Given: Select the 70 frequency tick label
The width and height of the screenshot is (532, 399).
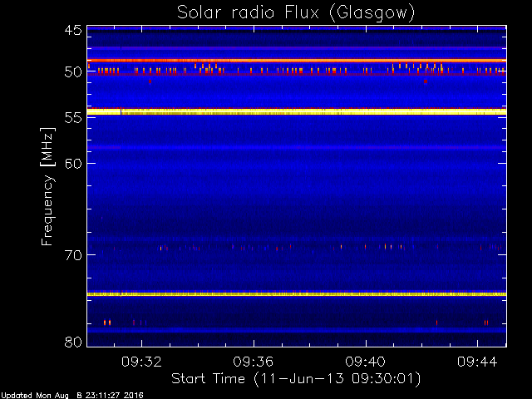Looking at the screenshot, I should (x=73, y=255).
